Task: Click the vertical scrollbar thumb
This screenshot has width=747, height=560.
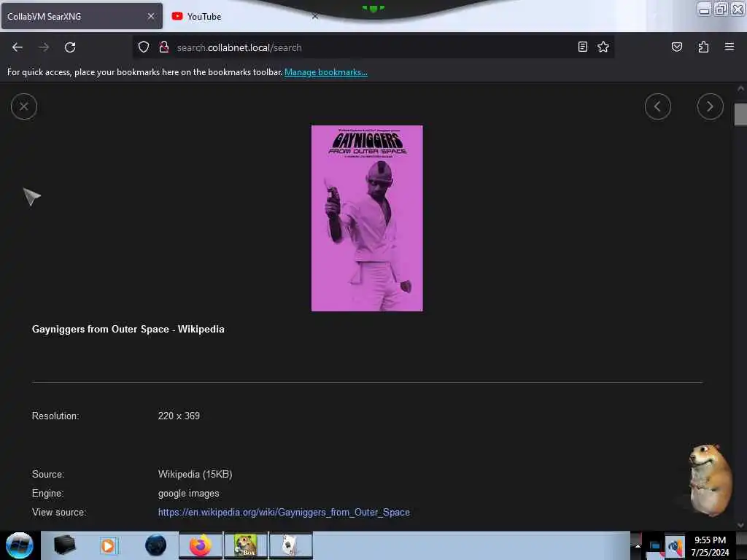Action: 740,114
